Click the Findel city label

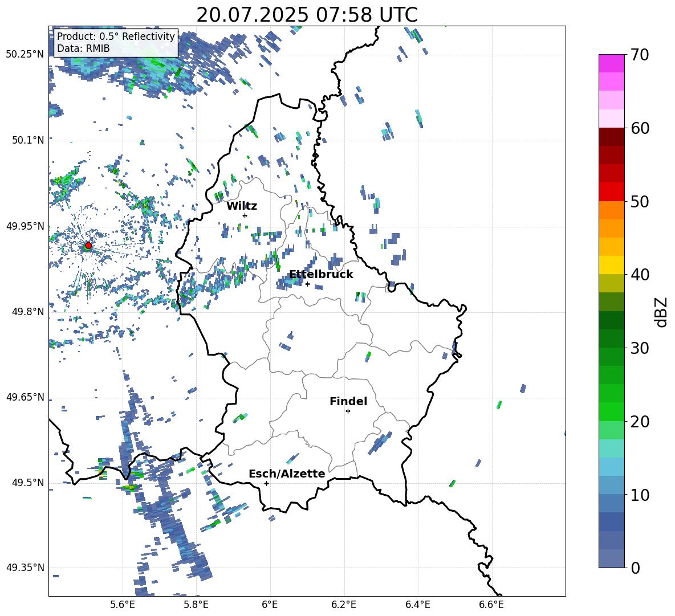(348, 401)
